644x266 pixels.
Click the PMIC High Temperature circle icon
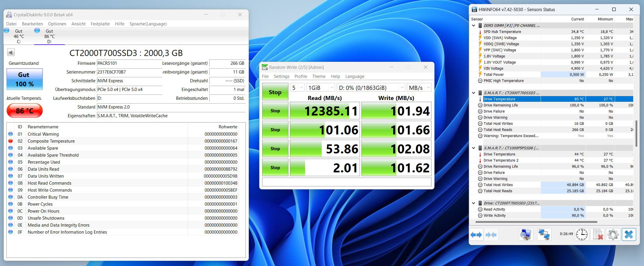(480, 80)
